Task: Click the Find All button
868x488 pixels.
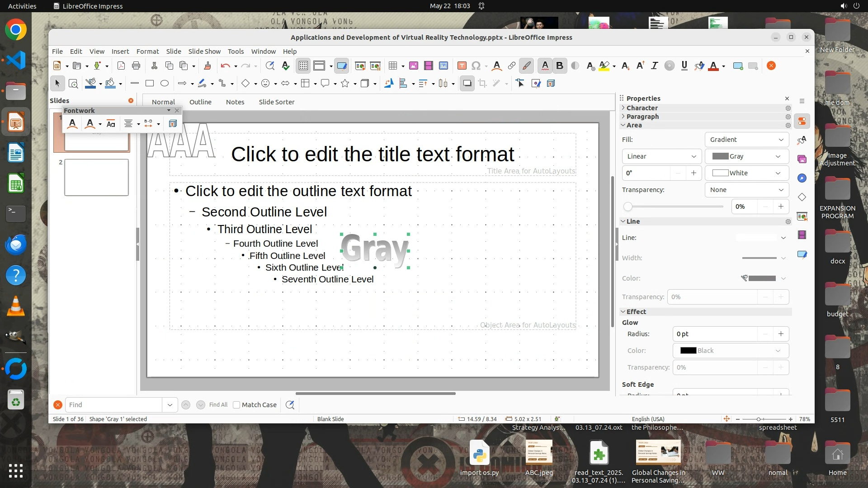Action: click(x=218, y=405)
